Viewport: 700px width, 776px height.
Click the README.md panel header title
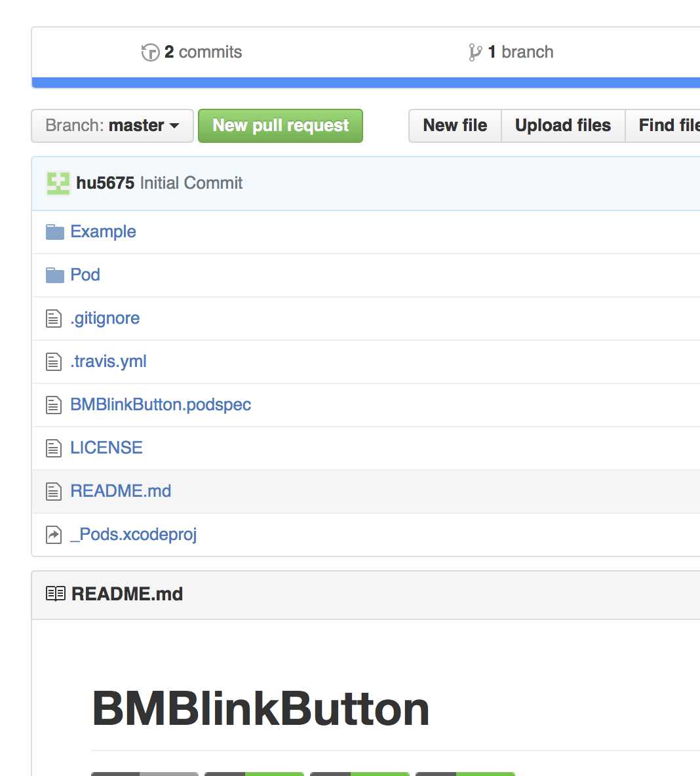pos(127,594)
